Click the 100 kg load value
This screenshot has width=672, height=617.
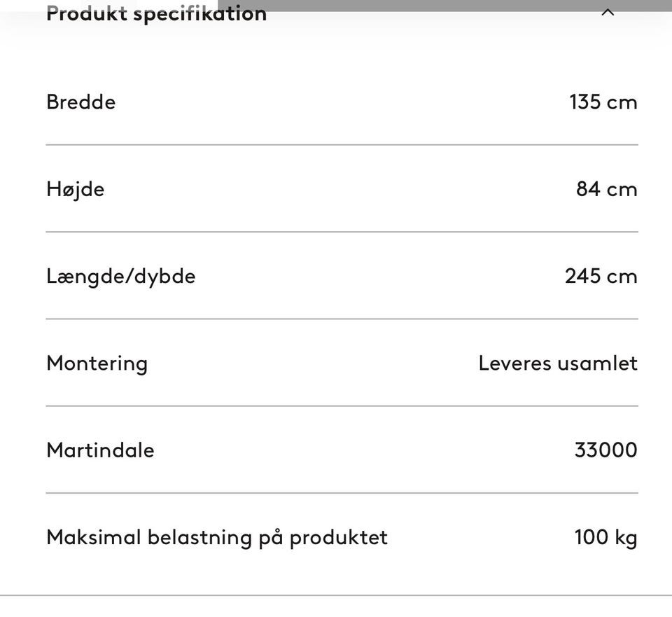pyautogui.click(x=606, y=538)
